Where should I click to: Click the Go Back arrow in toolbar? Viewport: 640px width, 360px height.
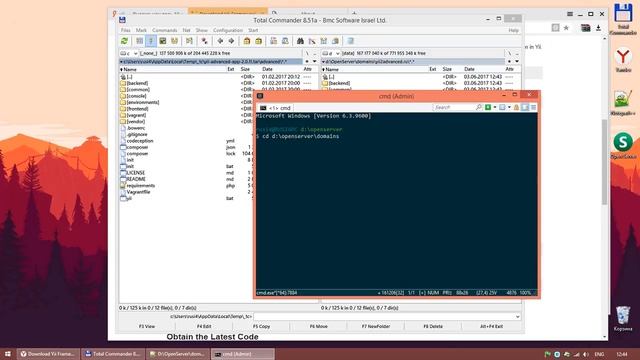[220, 41]
